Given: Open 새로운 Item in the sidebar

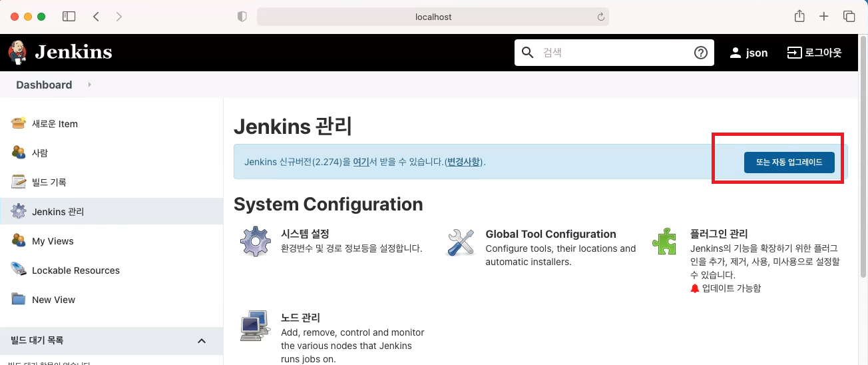Looking at the screenshot, I should pyautogui.click(x=55, y=124).
